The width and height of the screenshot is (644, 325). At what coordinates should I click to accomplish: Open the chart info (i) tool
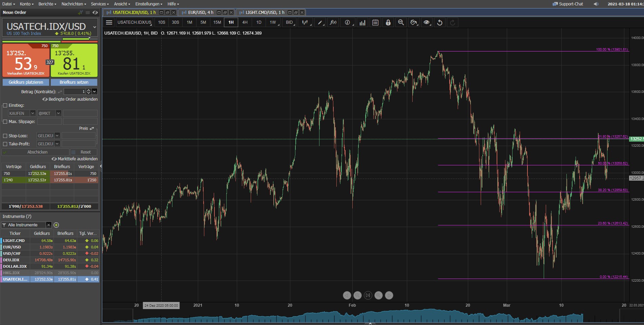tap(347, 22)
